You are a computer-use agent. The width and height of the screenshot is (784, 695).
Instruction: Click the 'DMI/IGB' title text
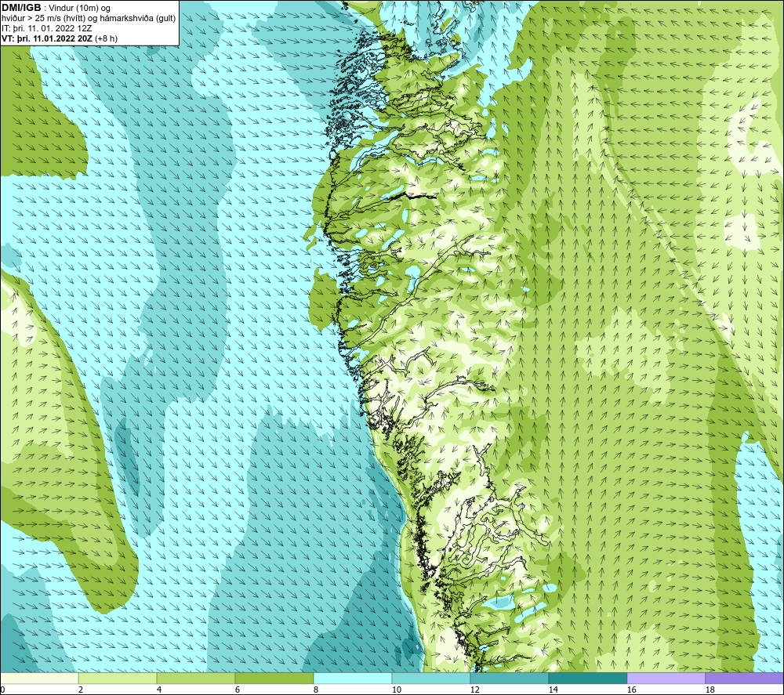click(21, 8)
